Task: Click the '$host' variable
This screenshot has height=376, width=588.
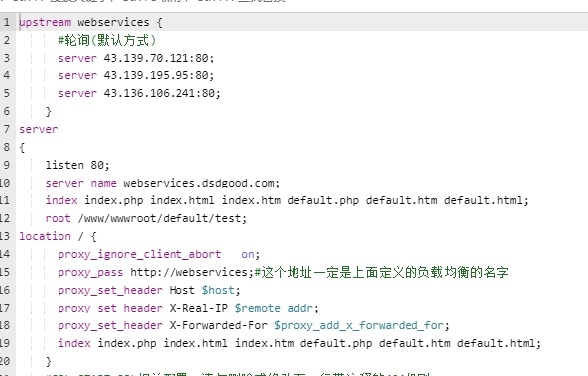Action: (x=218, y=290)
